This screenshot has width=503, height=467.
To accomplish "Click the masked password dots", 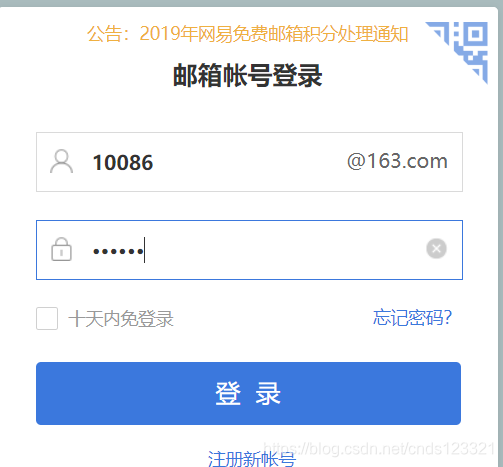I will click(x=118, y=251).
